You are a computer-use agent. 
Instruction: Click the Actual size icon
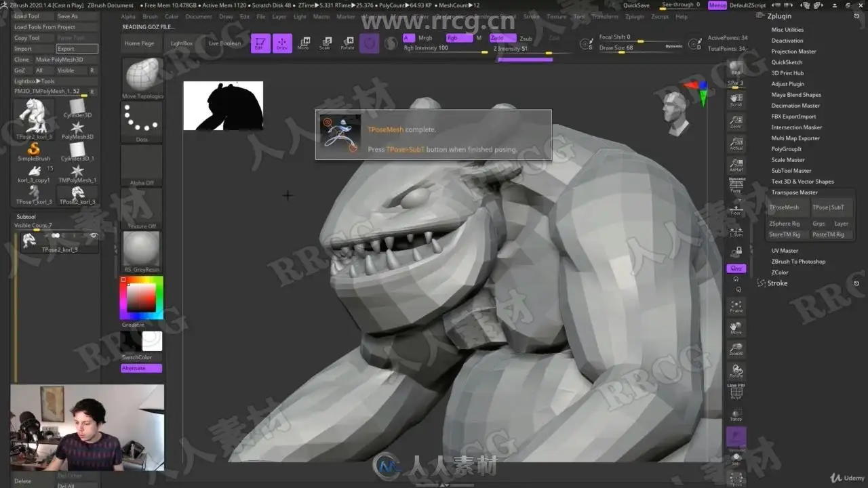point(736,144)
